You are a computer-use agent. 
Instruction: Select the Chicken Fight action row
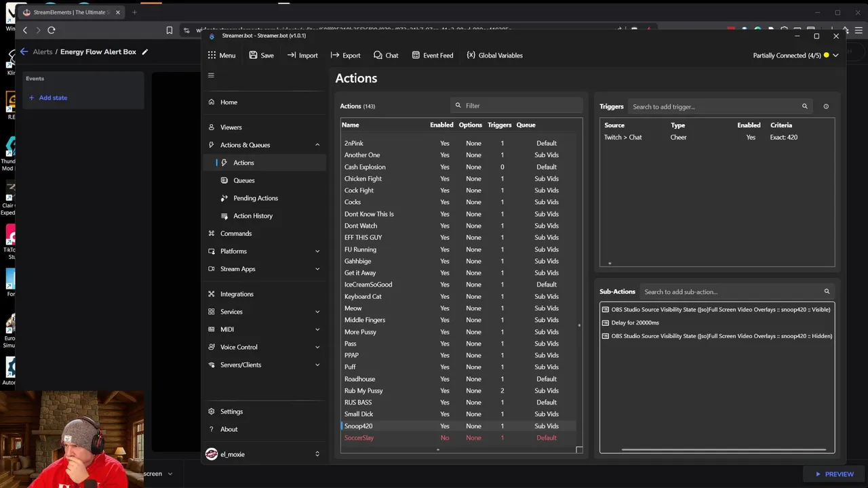[458, 179]
